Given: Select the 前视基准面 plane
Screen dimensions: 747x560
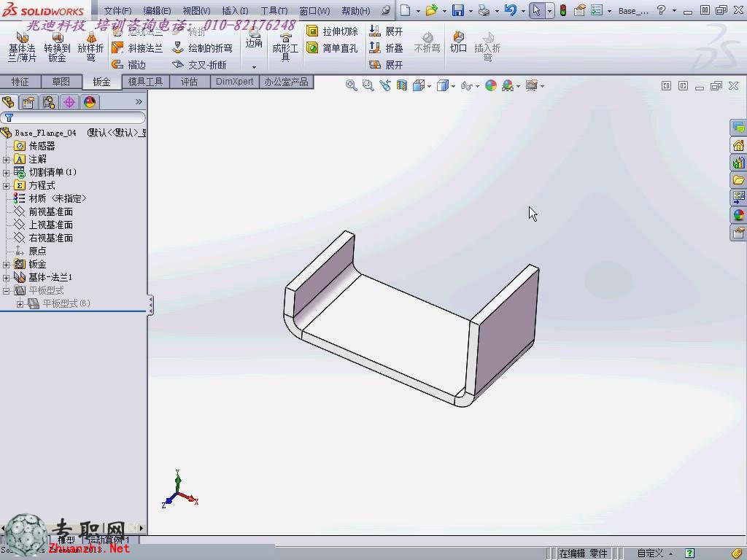Looking at the screenshot, I should pos(44,212).
